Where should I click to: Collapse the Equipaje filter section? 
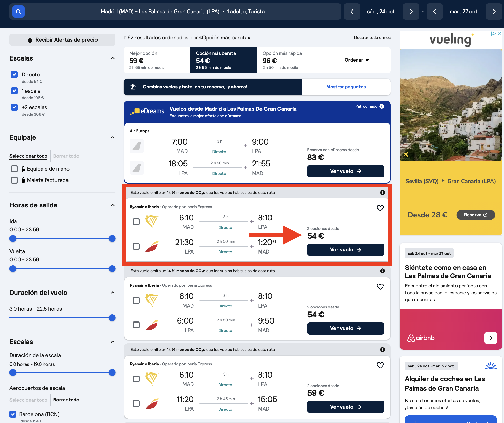(113, 137)
